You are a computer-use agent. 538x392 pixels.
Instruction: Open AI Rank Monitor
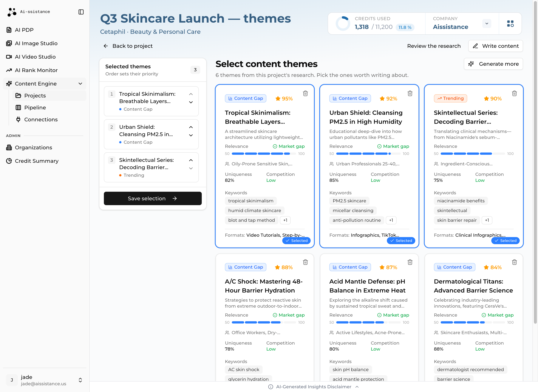click(45, 70)
